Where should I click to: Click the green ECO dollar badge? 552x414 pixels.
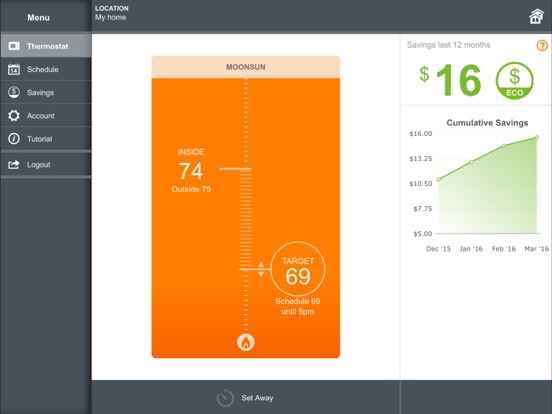click(514, 81)
